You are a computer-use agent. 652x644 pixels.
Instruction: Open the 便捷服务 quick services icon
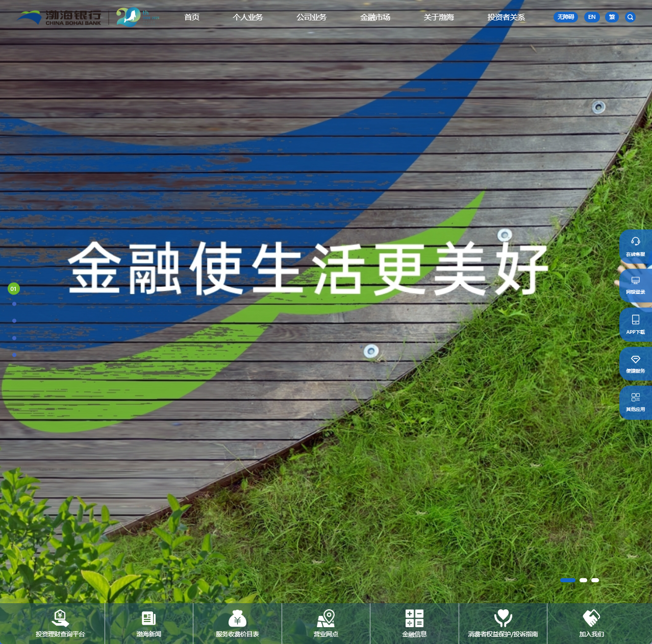click(x=635, y=364)
